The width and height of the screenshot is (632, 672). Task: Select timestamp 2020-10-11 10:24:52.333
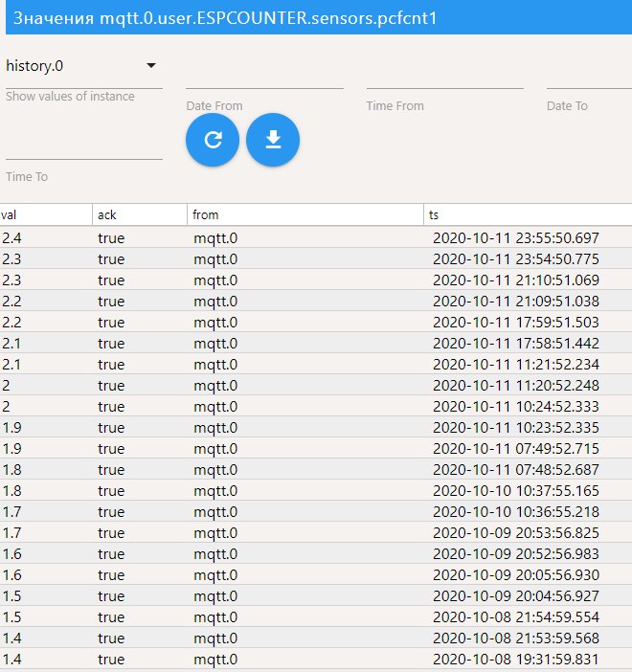pyautogui.click(x=516, y=406)
